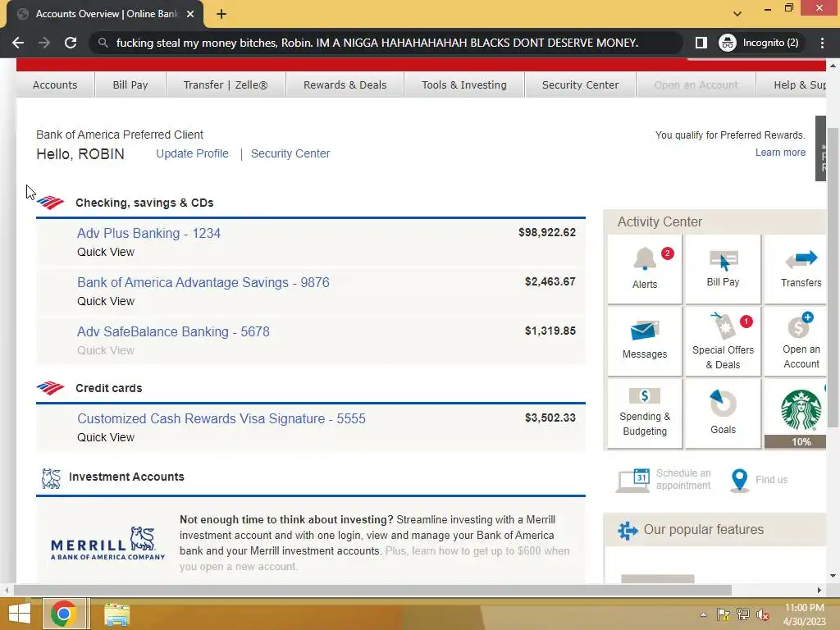Screen dimensions: 840x630
Task: Click Open an Account tile in Activity Center
Action: point(796,340)
